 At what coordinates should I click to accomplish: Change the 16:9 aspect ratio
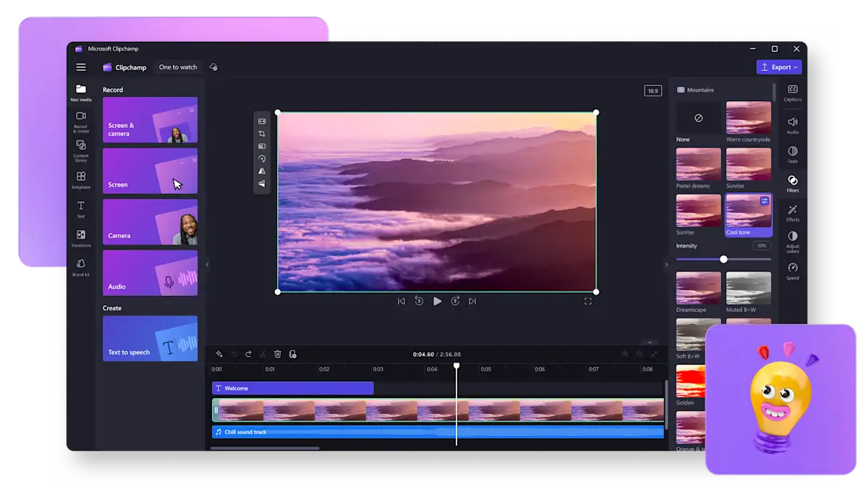point(653,91)
